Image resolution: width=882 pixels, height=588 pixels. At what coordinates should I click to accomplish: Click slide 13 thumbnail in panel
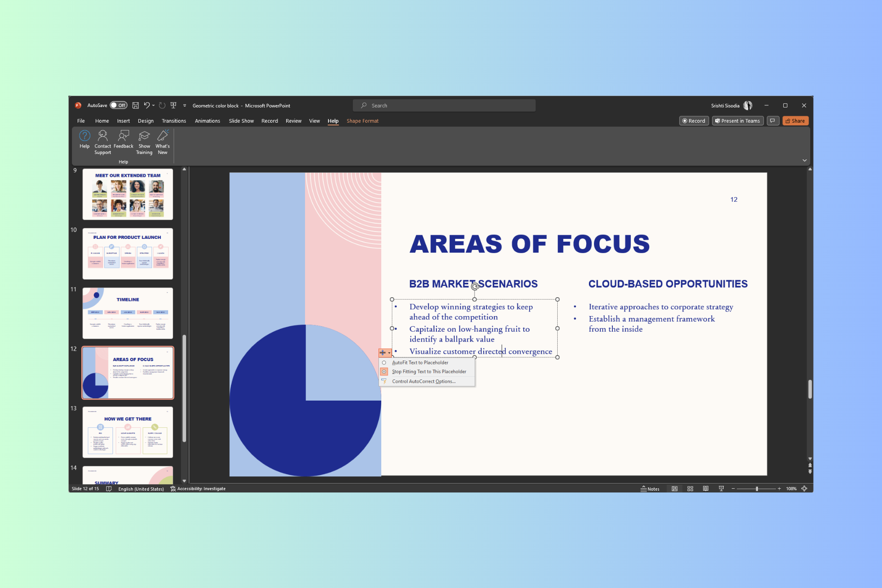click(x=128, y=431)
